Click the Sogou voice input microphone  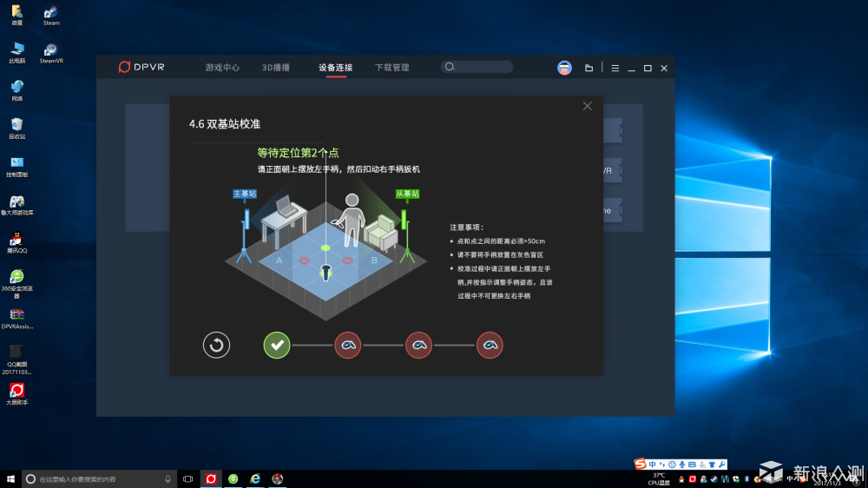tap(682, 465)
